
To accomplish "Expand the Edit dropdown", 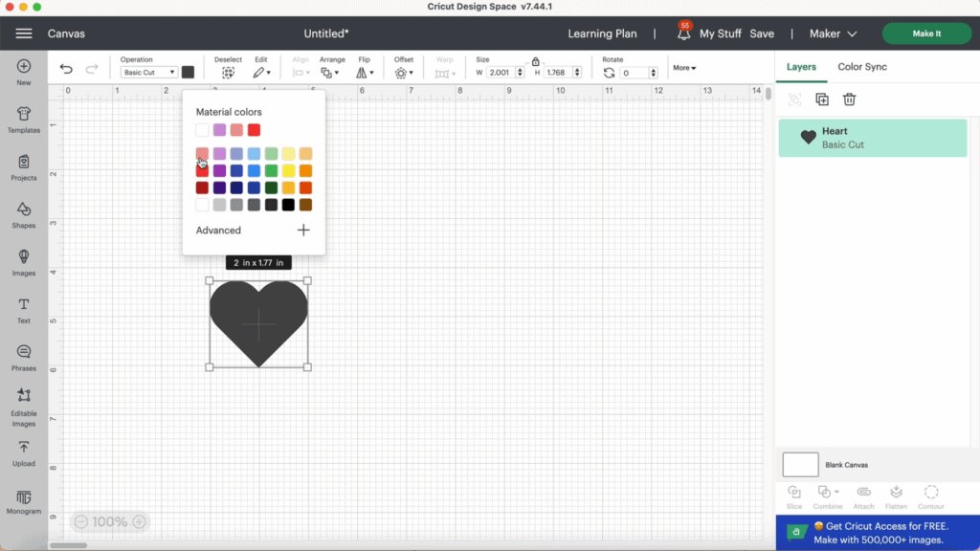I will 262,73.
